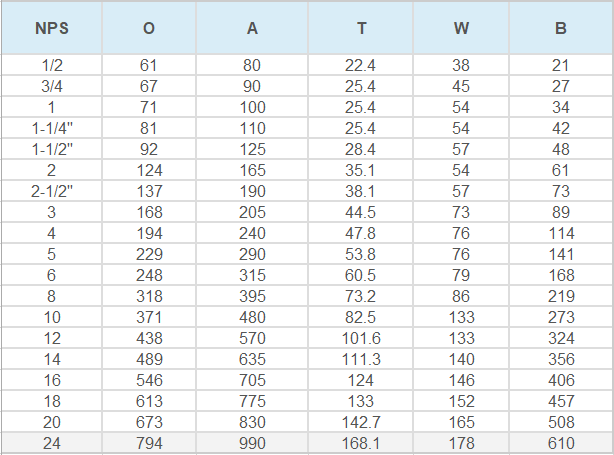Image resolution: width=614 pixels, height=455 pixels.
Task: Select the 3/4 NPS cell
Action: [51, 86]
